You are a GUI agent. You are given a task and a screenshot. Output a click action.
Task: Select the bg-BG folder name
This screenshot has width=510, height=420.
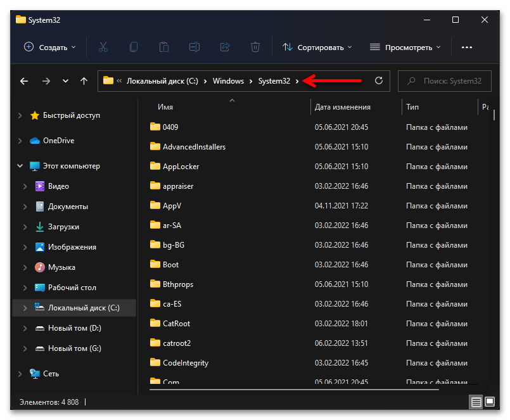click(174, 245)
